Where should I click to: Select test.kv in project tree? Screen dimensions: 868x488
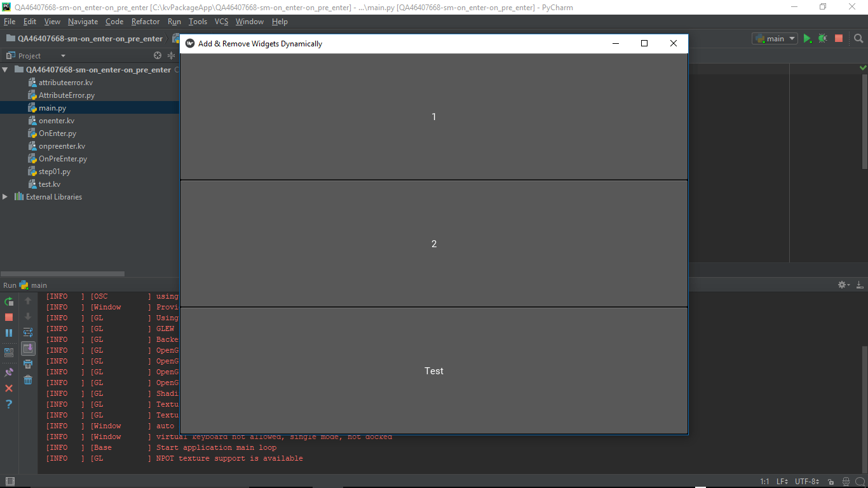[50, 184]
